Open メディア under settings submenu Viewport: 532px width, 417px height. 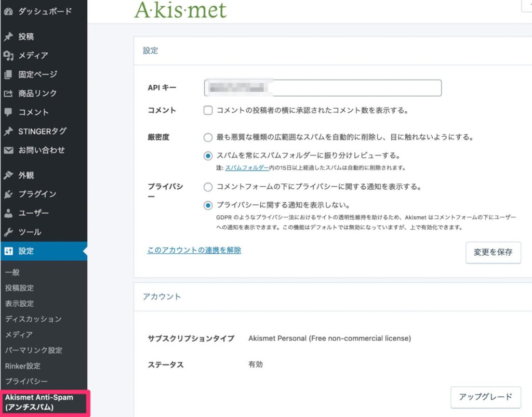(x=19, y=335)
